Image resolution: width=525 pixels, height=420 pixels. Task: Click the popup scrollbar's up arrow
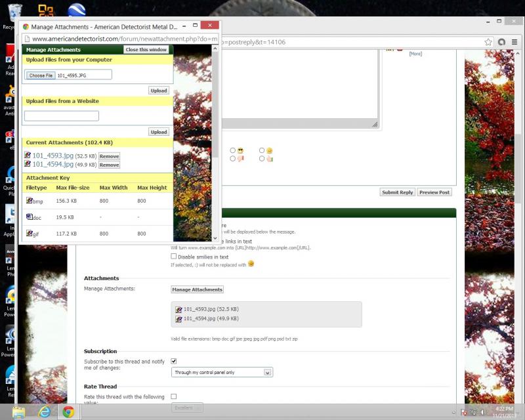click(x=215, y=49)
